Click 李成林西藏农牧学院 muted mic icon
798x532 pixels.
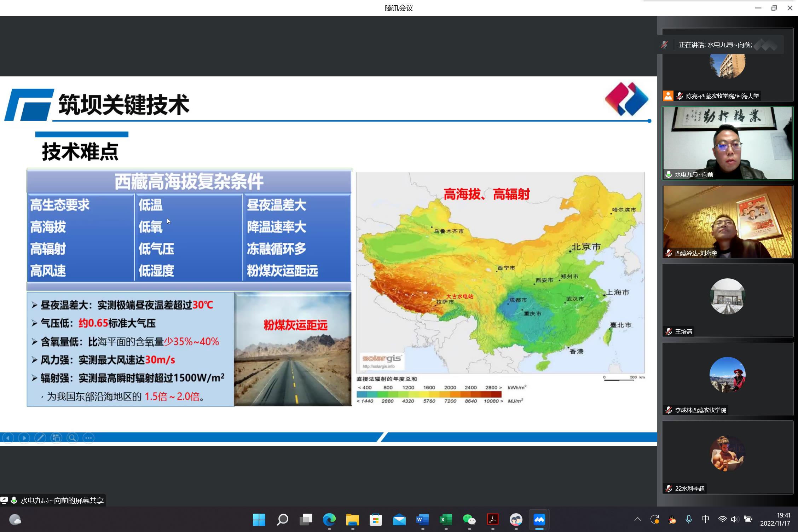coord(669,410)
